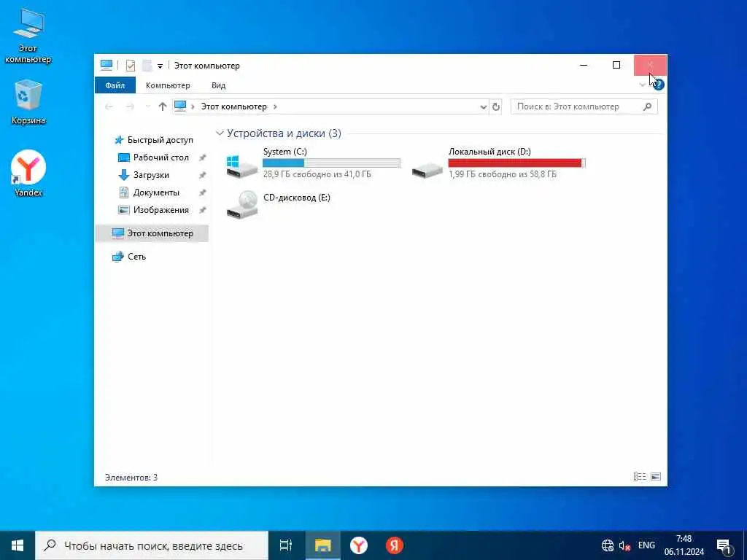747x560 pixels.
Task: Open the Customize Quick Access Toolbar dropdown
Action: 160,66
